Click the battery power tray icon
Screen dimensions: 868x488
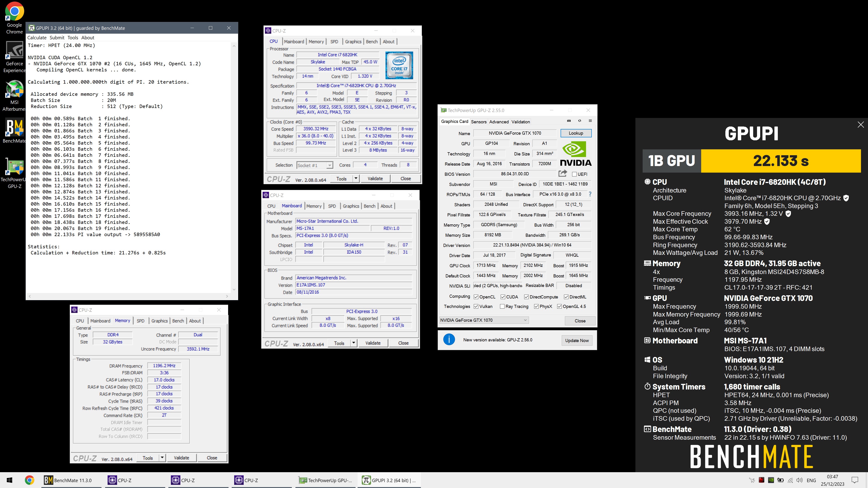(780, 480)
